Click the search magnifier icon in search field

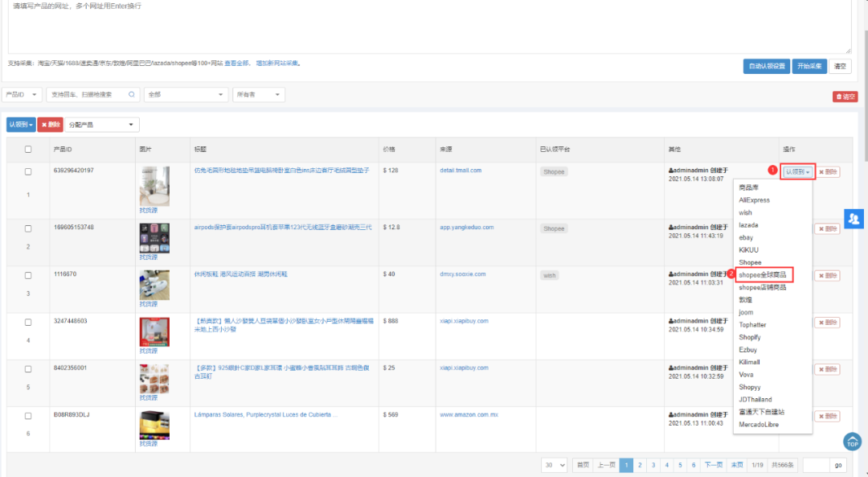133,95
